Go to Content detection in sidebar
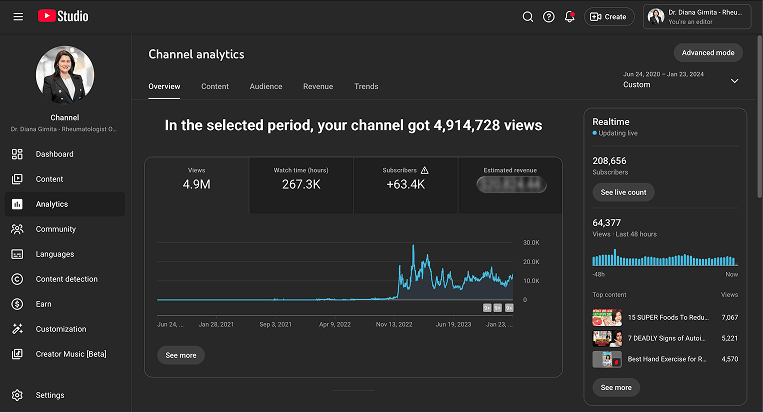The height and width of the screenshot is (413, 763). click(x=66, y=279)
